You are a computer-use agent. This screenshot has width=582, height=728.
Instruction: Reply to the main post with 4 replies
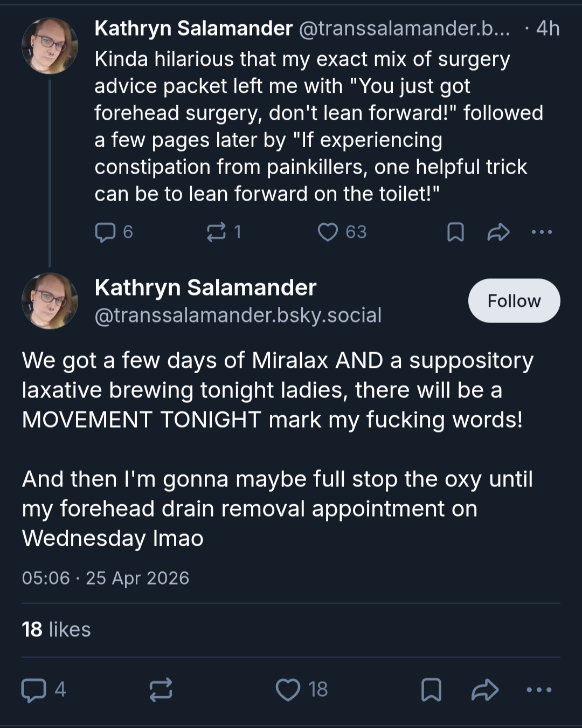(44, 690)
